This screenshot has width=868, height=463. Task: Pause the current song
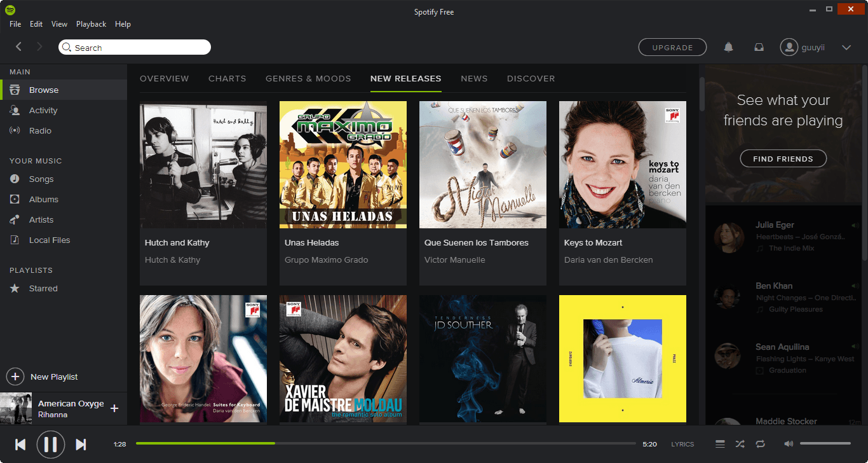[51, 444]
